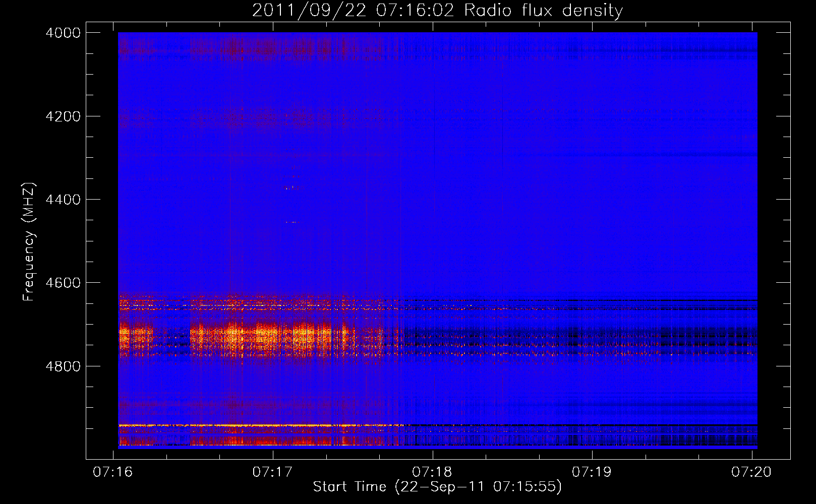Image resolution: width=816 pixels, height=504 pixels.
Task: Click the '07:17' time axis label
Action: 273,472
